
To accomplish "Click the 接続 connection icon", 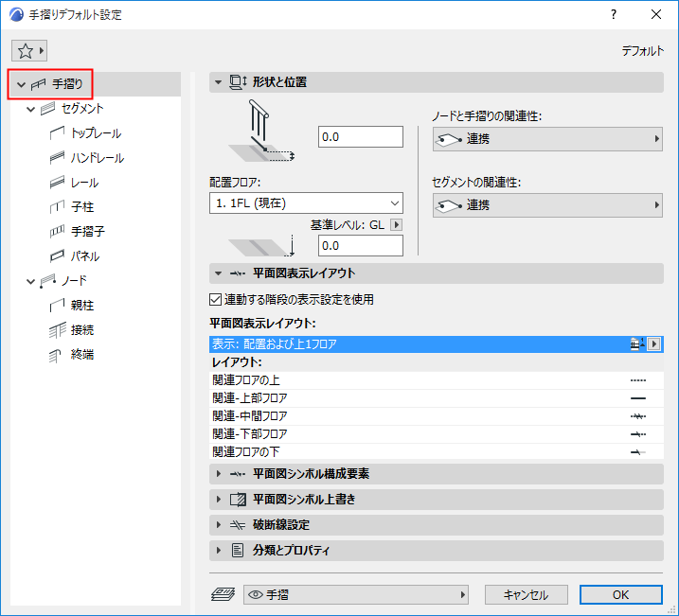I will pyautogui.click(x=57, y=330).
